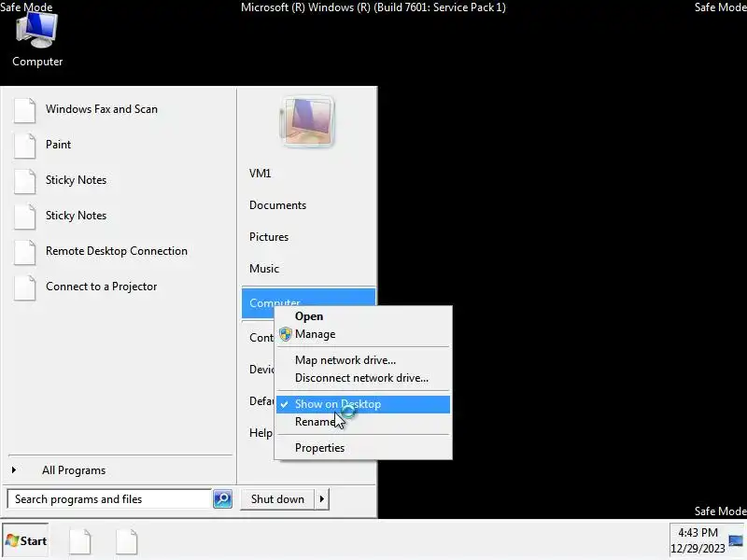Click the first blank taskbar icon after Start
This screenshot has height=560, width=747.
(x=80, y=541)
